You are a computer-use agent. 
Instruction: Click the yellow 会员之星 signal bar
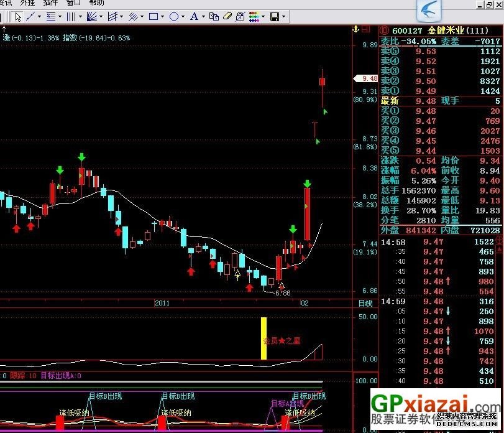[x=263, y=338]
